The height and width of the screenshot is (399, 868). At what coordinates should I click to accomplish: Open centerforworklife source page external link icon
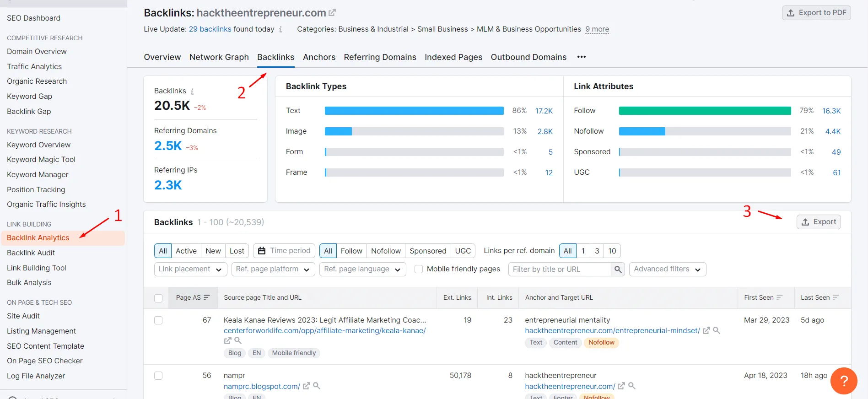[x=227, y=340]
